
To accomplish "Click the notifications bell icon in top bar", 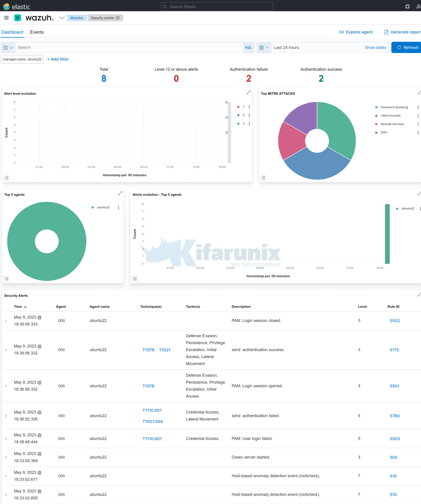I will pos(418,7).
